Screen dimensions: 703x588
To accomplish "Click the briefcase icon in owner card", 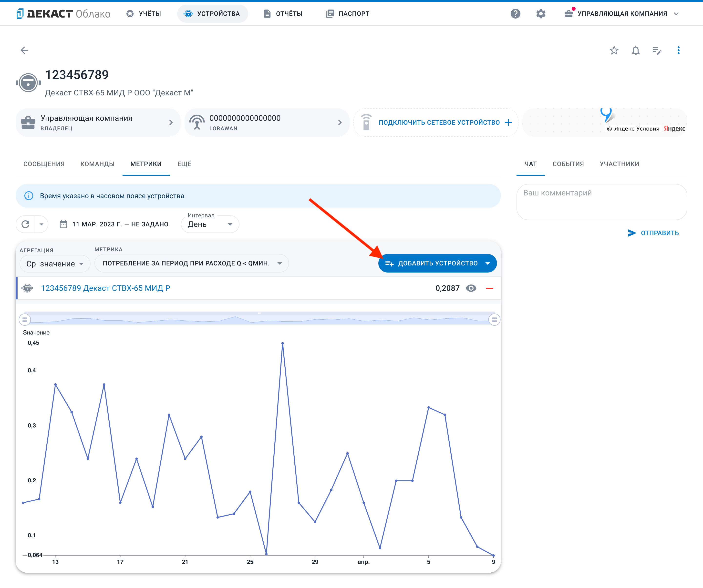I will click(28, 122).
